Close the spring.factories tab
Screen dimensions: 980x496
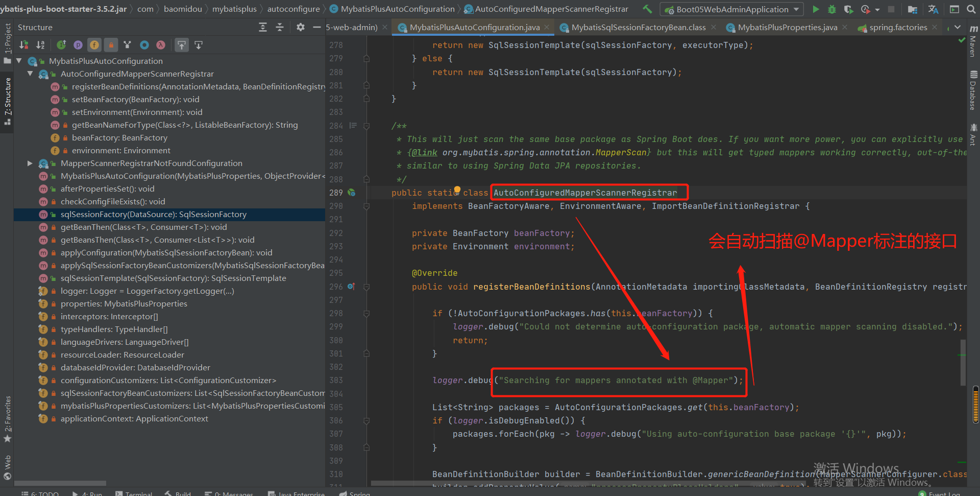coord(935,27)
